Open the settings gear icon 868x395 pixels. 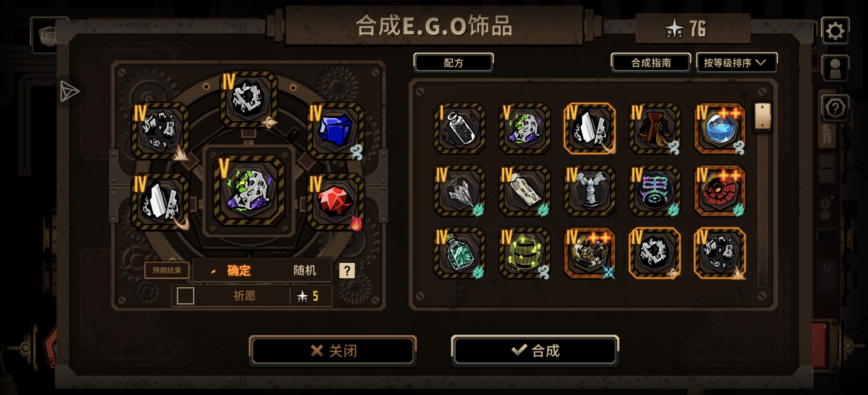click(835, 31)
